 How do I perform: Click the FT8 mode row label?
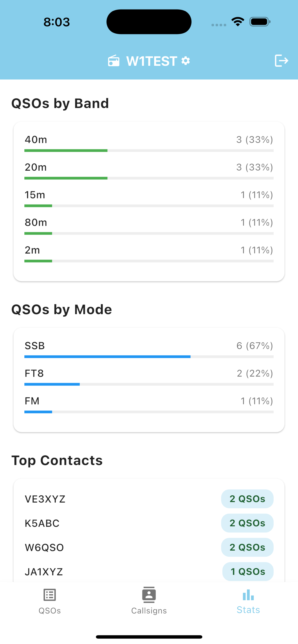pyautogui.click(x=34, y=373)
